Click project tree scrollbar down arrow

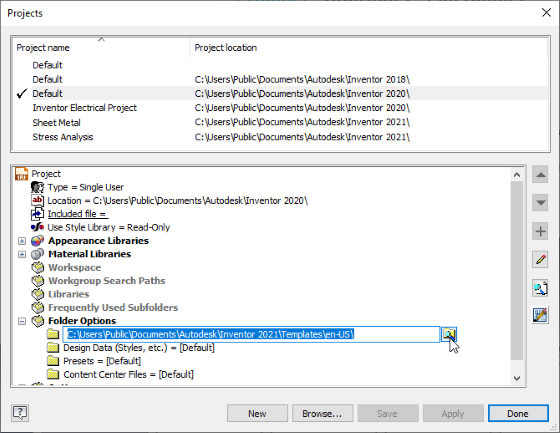pyautogui.click(x=517, y=378)
